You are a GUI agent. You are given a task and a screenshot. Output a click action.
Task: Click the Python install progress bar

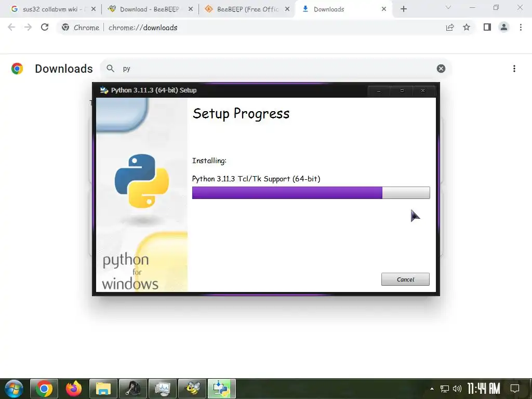tap(311, 193)
